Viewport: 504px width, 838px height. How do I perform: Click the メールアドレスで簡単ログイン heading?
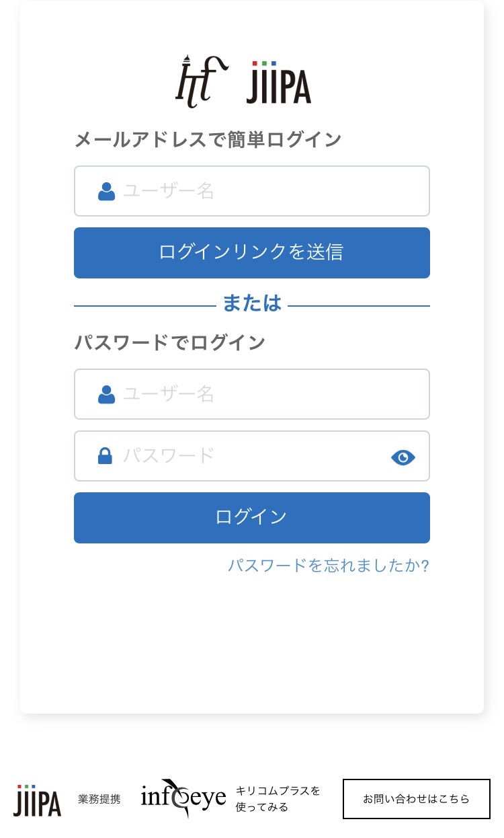[208, 140]
